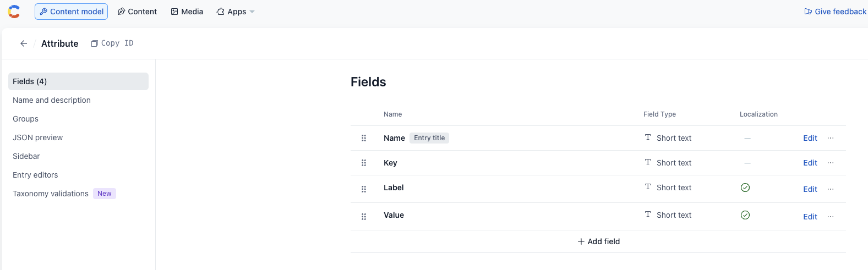Open the Label field's three-dot menu
This screenshot has height=270, width=868.
tap(831, 189)
